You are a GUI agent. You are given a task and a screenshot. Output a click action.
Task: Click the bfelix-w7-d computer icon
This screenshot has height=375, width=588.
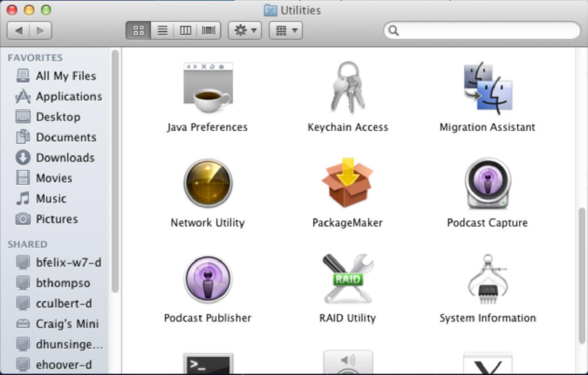[x=23, y=263]
